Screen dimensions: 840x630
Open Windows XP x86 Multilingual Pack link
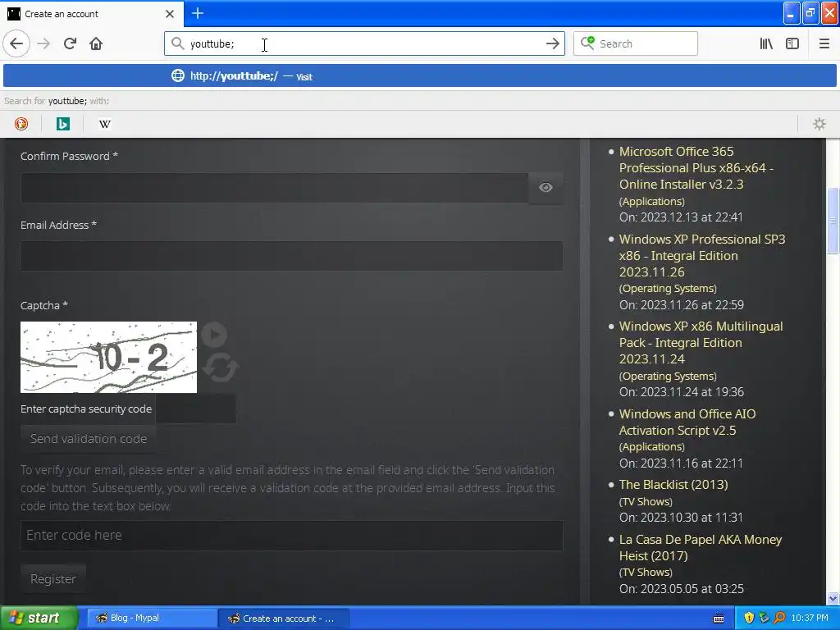(x=701, y=342)
